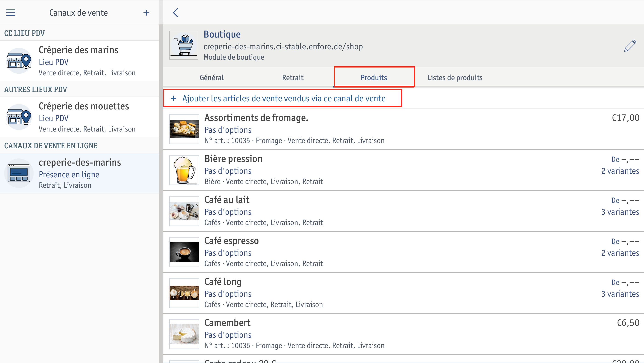Click N° art. : 10035 details line
644x363 pixels.
(295, 141)
